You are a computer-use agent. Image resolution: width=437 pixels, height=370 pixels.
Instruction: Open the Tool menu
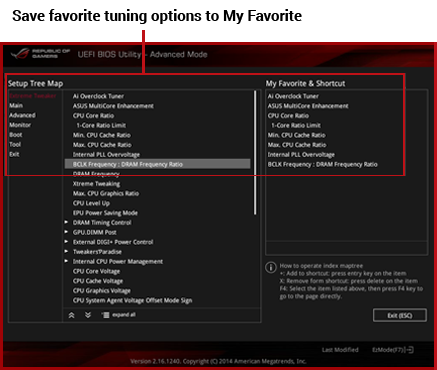pos(15,144)
